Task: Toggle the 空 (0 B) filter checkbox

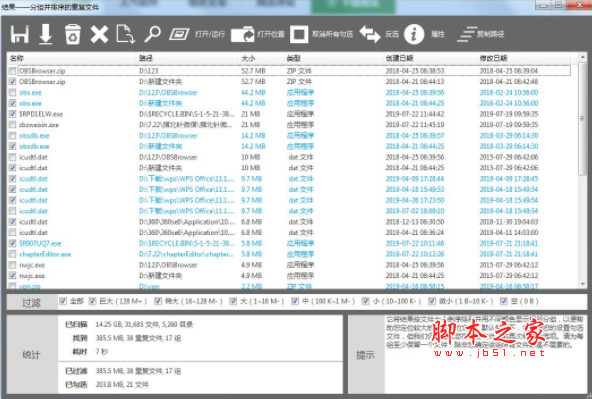Action: 504,301
